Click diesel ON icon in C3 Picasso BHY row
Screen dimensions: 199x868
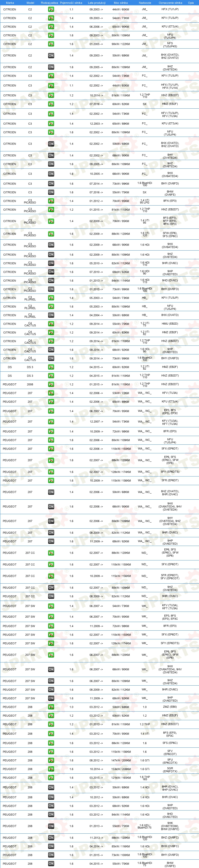[x=51, y=289]
